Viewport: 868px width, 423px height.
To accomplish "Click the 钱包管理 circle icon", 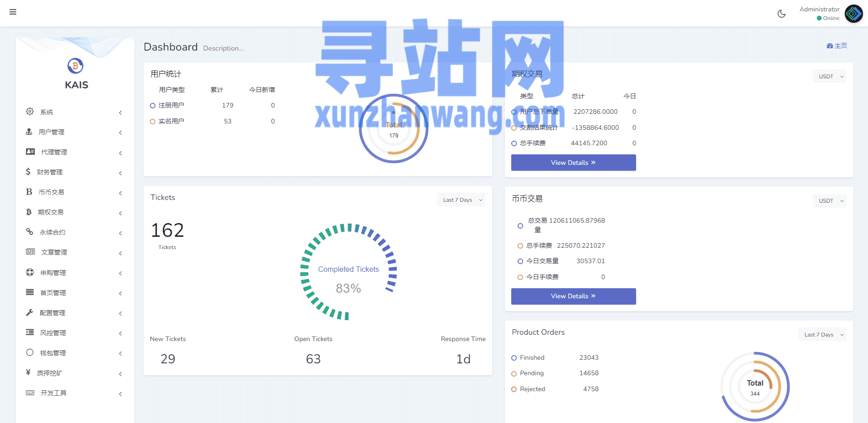I will click(x=30, y=352).
